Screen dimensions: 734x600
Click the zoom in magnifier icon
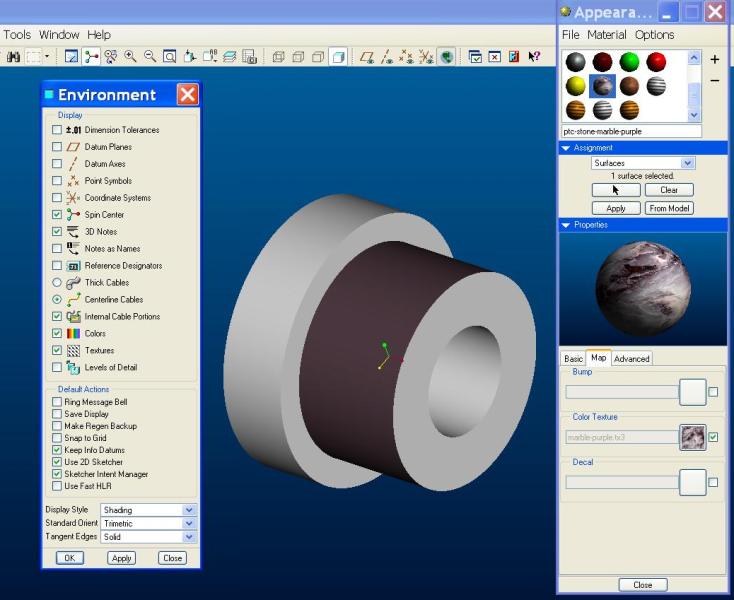pyautogui.click(x=130, y=57)
